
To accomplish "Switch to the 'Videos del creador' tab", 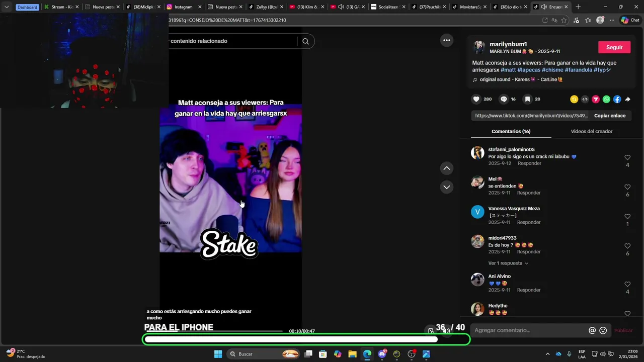I will coord(591,131).
